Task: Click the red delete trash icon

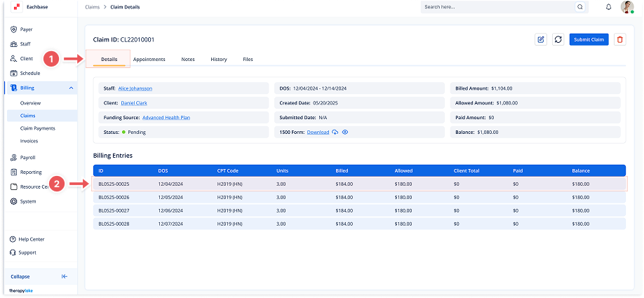Action: pyautogui.click(x=619, y=39)
